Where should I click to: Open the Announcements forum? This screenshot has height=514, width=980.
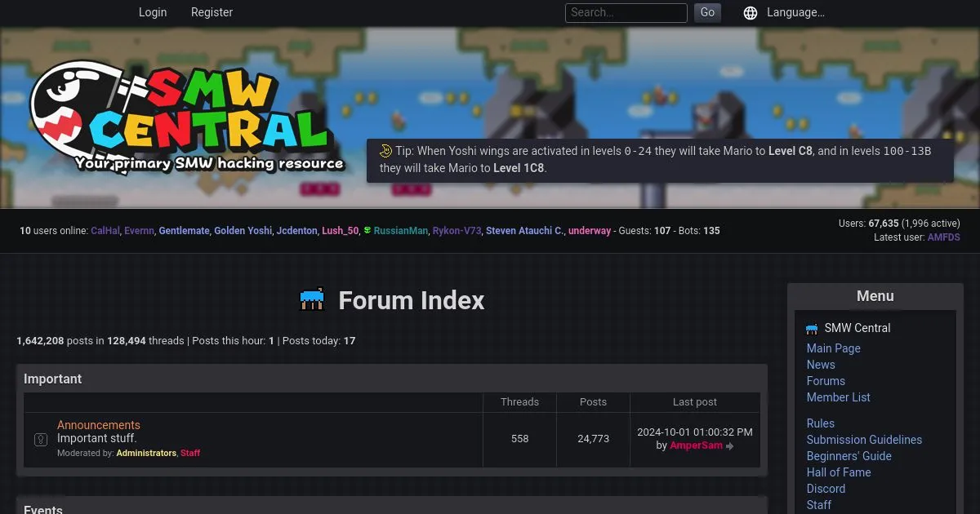(x=99, y=425)
